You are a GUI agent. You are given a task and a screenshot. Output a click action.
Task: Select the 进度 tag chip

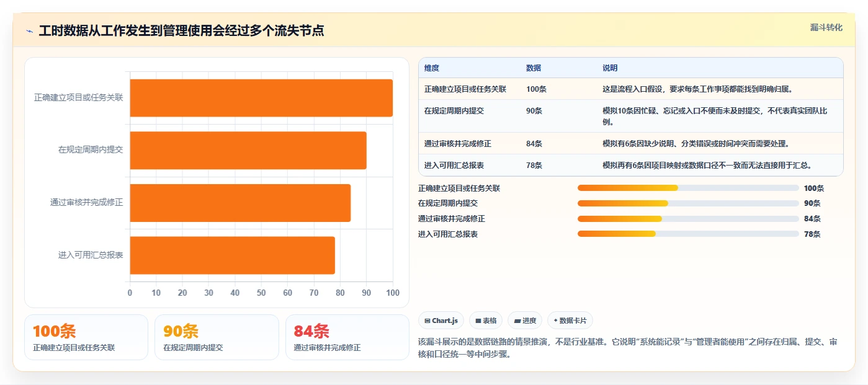(525, 321)
